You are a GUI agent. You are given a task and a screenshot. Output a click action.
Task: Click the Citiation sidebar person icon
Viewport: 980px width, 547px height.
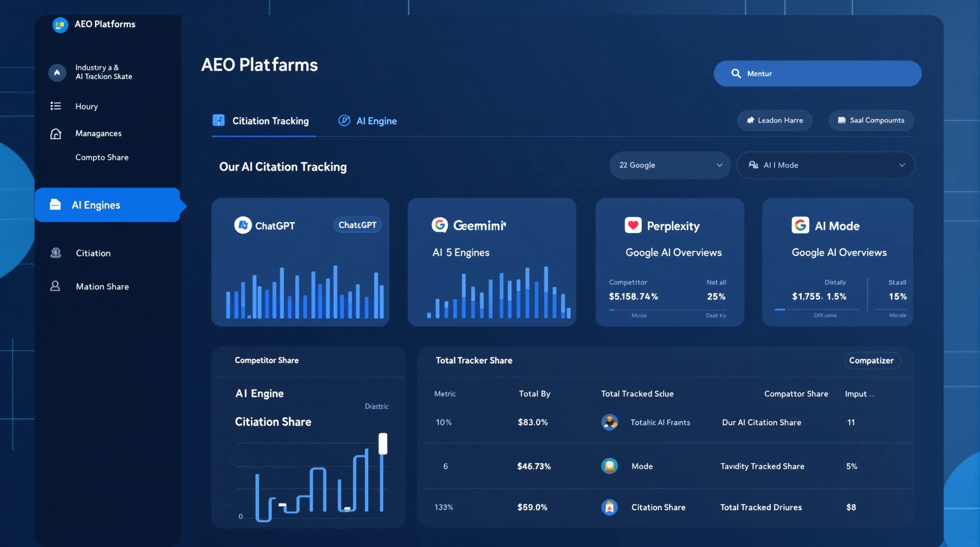(56, 253)
